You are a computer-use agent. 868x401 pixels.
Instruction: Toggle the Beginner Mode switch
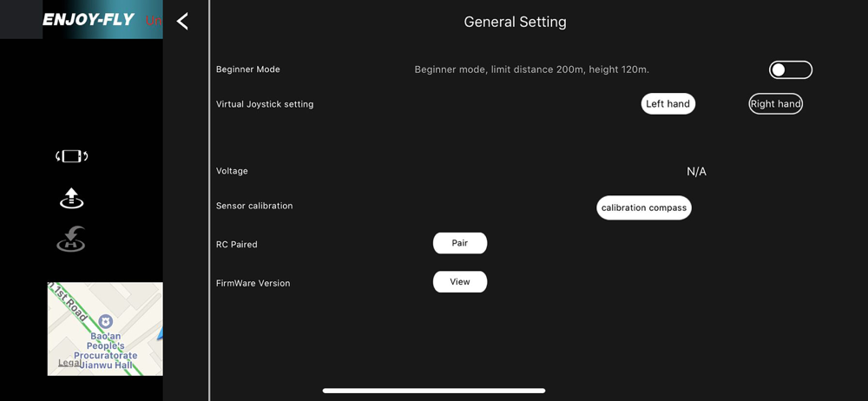791,69
